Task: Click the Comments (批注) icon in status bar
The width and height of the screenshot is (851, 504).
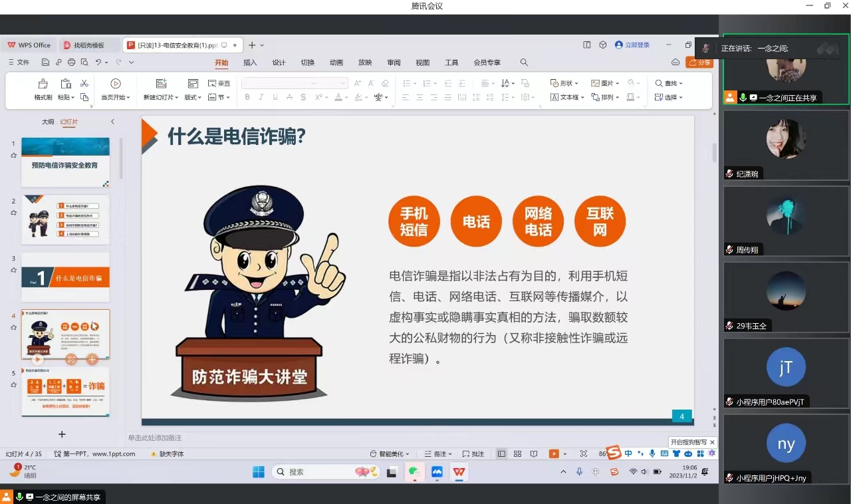Action: [473, 454]
